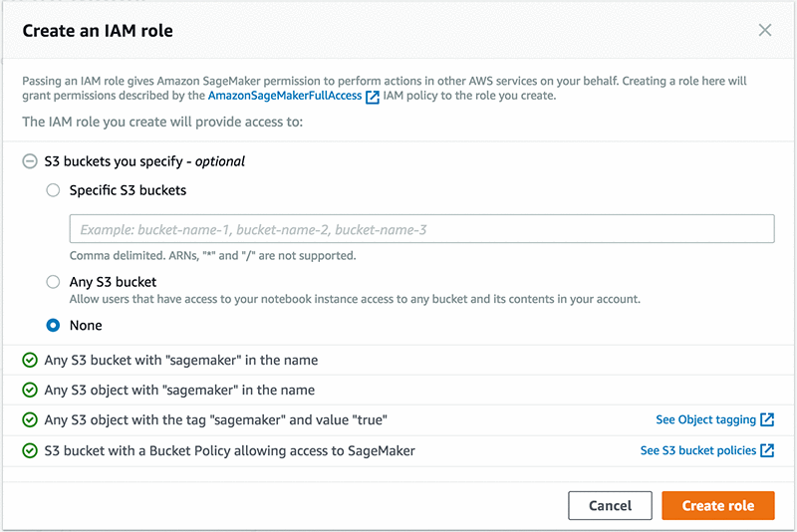Click green checkmark for Bucket Policy row
This screenshot has height=532, width=797.
click(30, 451)
